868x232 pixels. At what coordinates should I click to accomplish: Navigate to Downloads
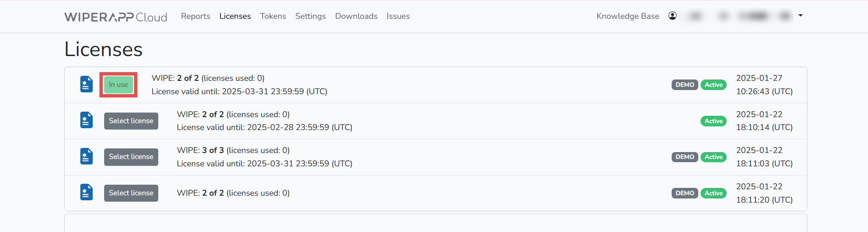tap(356, 16)
